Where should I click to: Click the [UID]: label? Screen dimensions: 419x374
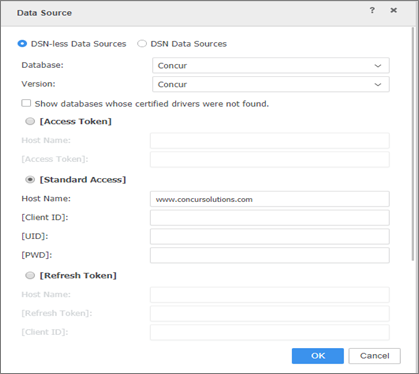click(35, 236)
